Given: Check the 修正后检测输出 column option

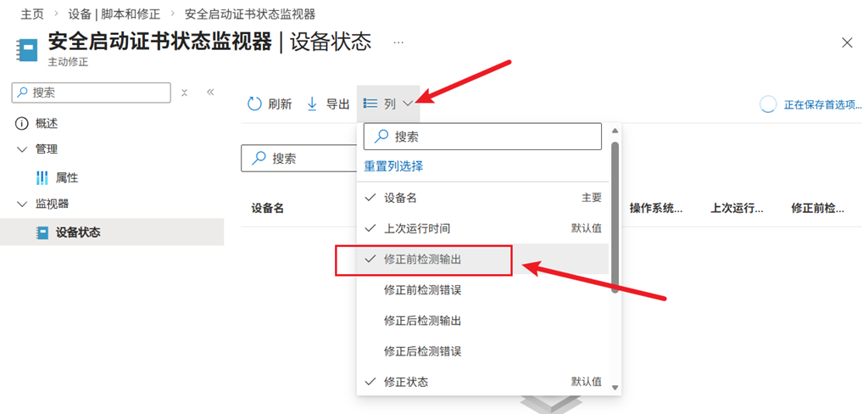Looking at the screenshot, I should [422, 321].
